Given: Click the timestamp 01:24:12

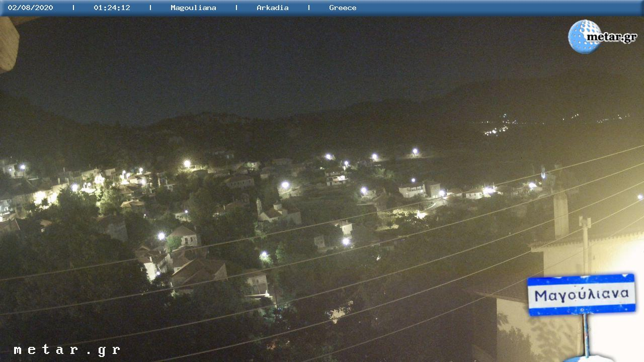Looking at the screenshot, I should click(112, 8).
